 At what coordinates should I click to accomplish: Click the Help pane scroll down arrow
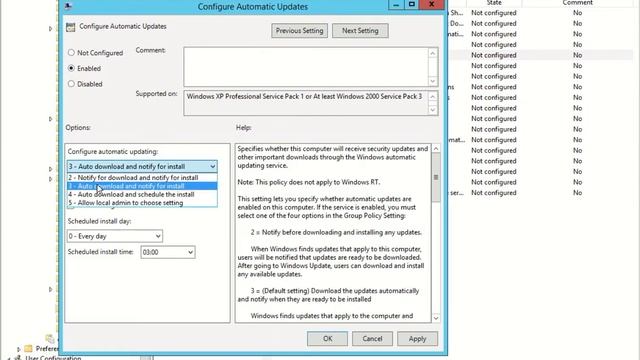pyautogui.click(x=436, y=318)
